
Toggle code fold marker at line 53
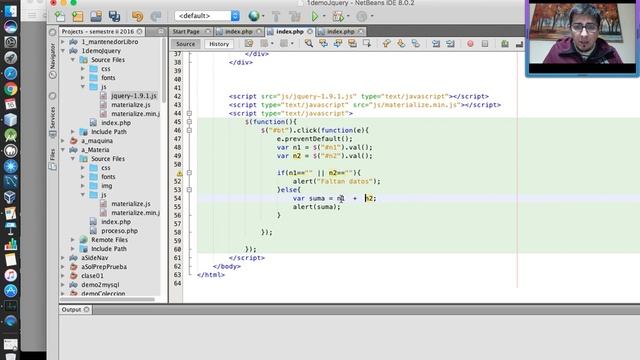point(189,190)
